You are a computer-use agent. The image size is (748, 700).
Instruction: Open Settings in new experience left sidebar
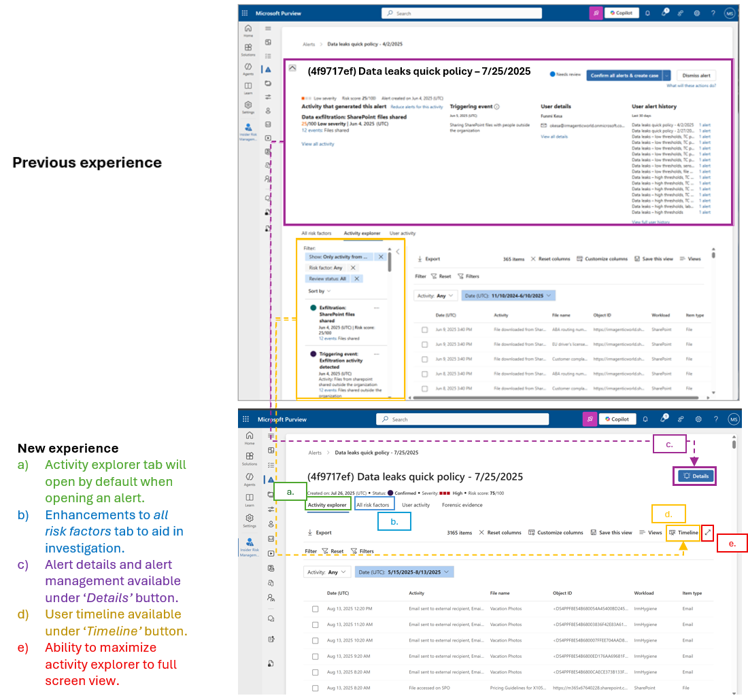(250, 520)
